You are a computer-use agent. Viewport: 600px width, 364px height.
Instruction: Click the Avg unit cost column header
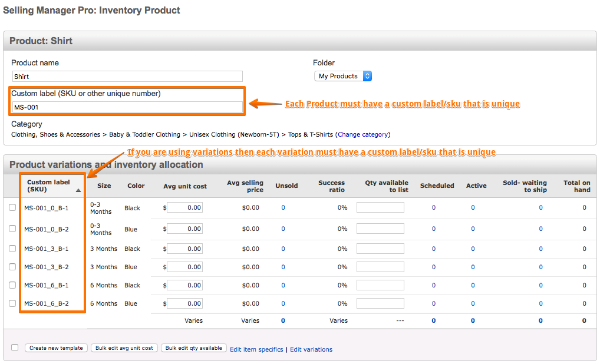pos(185,186)
